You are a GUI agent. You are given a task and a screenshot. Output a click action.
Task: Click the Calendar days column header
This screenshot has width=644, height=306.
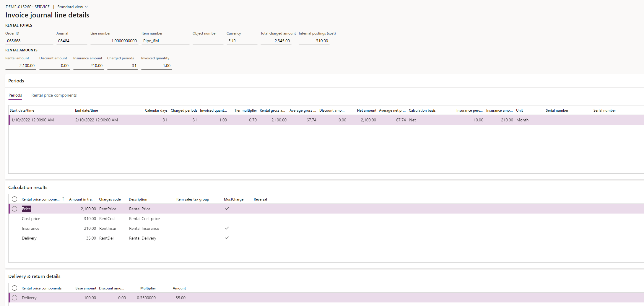click(x=156, y=110)
